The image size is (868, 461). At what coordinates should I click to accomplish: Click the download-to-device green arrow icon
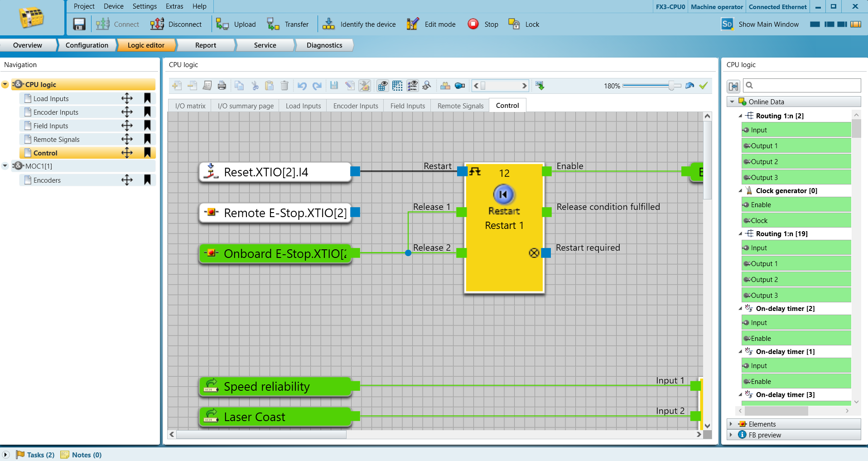(540, 85)
